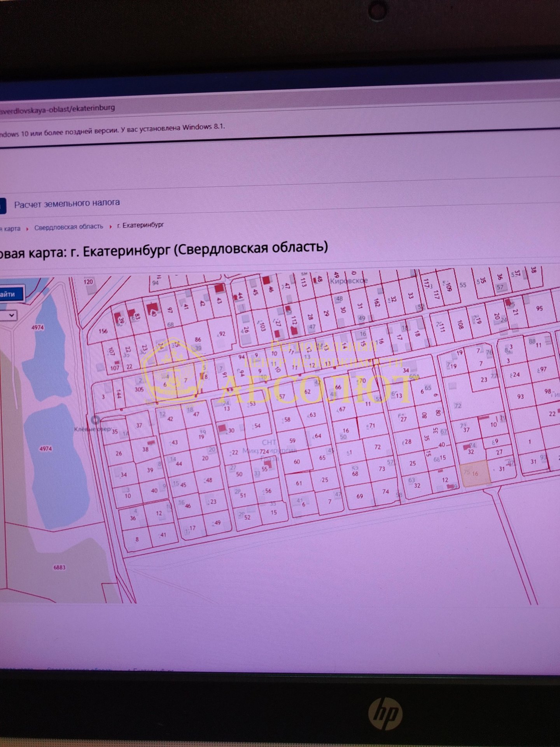Viewport: 560px width, 747px height.
Task: Select parcel labeled 109
Action: click(x=448, y=288)
